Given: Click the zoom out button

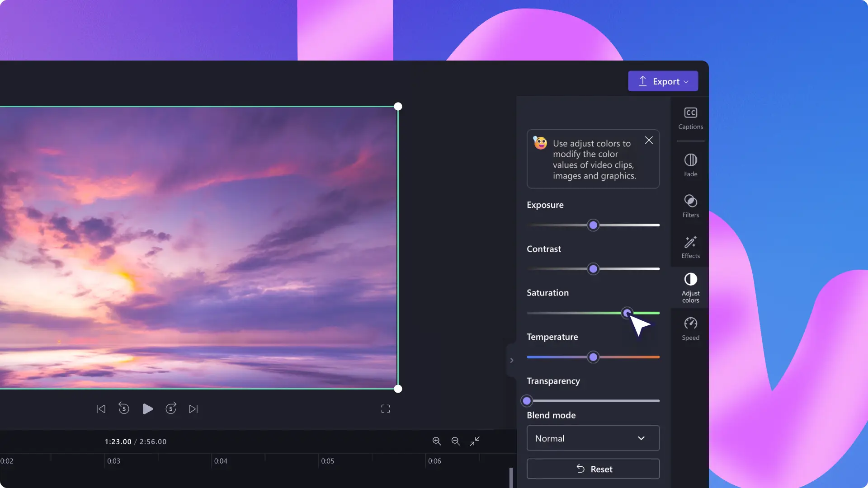Looking at the screenshot, I should [x=455, y=441].
